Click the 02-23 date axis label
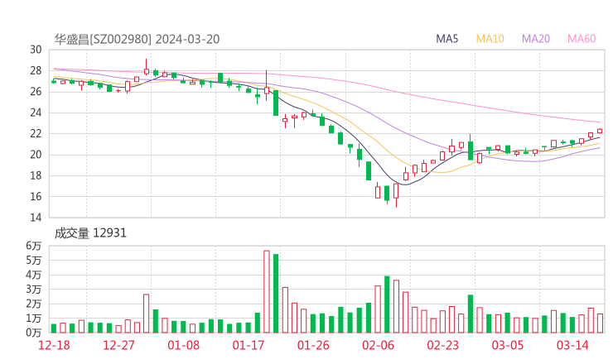Viewport: 613px width, 364px height. tap(442, 345)
